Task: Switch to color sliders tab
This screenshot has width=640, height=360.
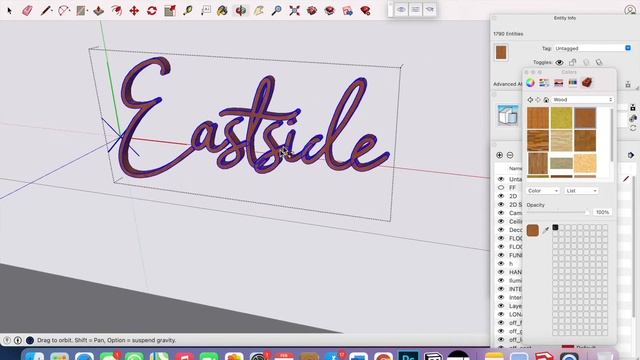Action: [544, 83]
